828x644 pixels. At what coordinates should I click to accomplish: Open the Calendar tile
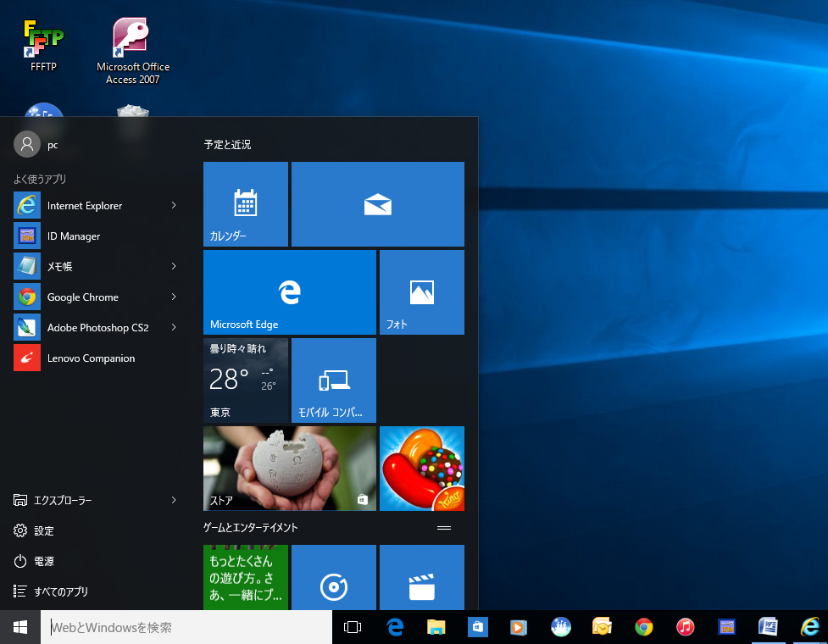click(x=246, y=203)
